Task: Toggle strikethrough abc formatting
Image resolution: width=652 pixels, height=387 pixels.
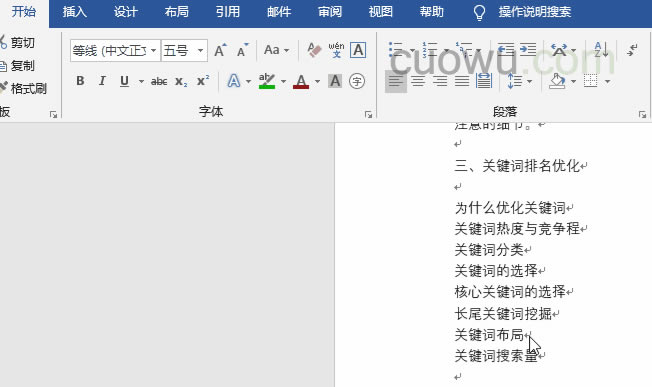Action: [x=159, y=81]
